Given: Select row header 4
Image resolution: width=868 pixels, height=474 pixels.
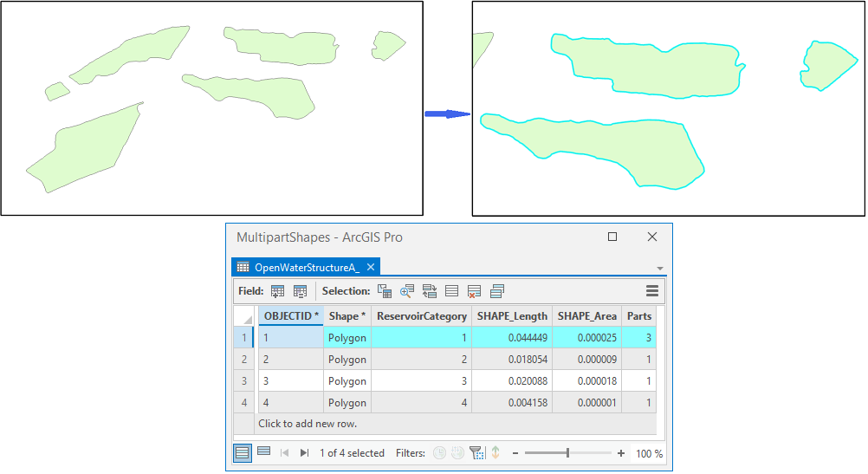Looking at the screenshot, I should click(243, 402).
